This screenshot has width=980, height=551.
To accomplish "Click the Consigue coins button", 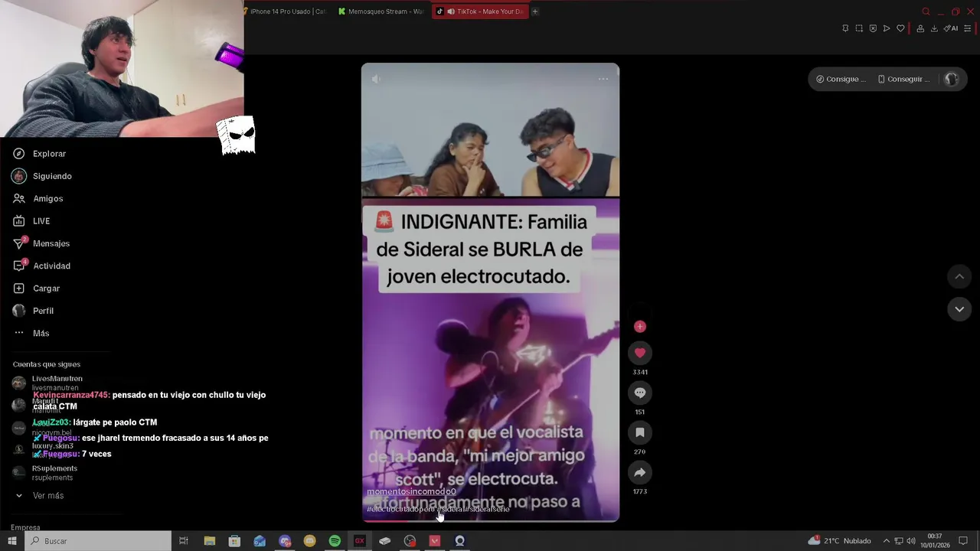I will click(x=841, y=79).
